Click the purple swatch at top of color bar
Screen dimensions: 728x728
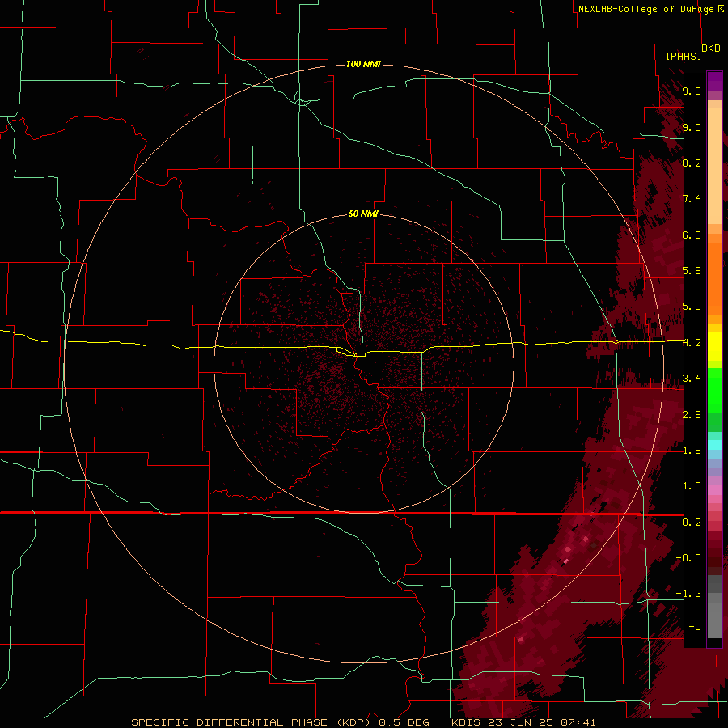(714, 81)
